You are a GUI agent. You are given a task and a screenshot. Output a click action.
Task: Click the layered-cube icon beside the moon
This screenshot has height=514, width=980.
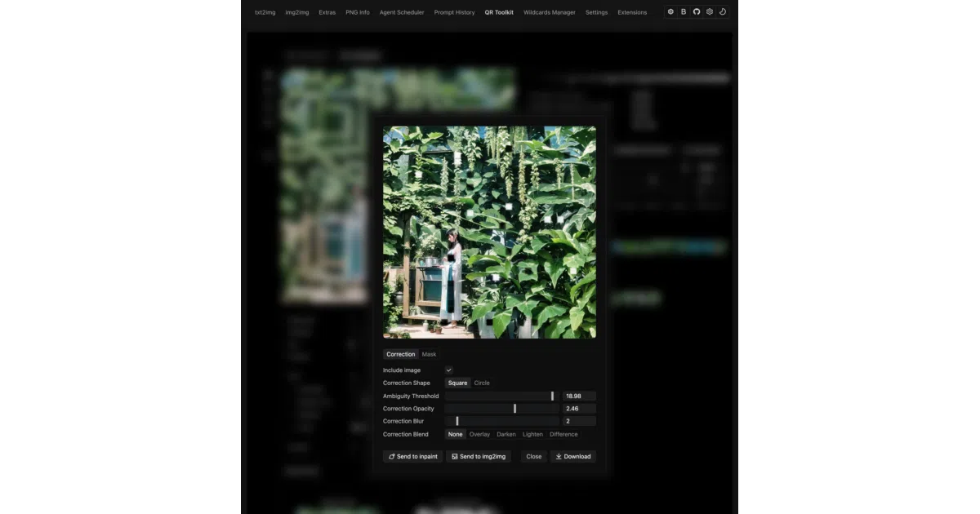coord(710,12)
